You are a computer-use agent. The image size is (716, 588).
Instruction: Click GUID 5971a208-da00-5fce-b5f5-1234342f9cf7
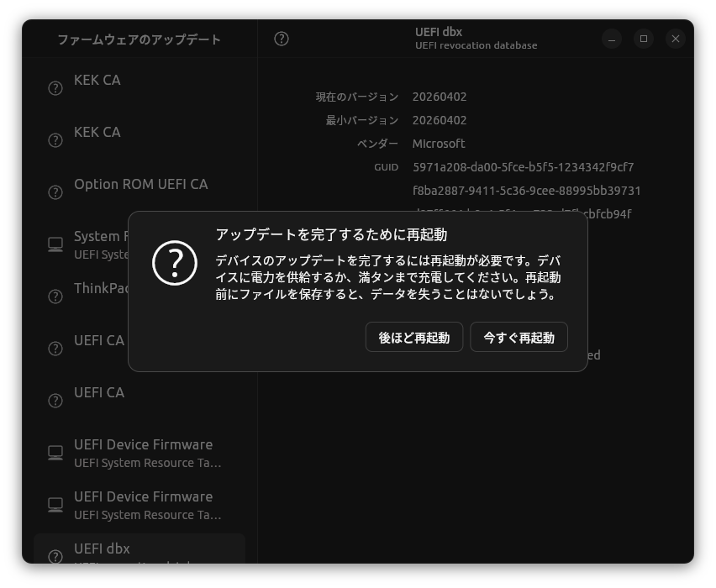tap(524, 167)
